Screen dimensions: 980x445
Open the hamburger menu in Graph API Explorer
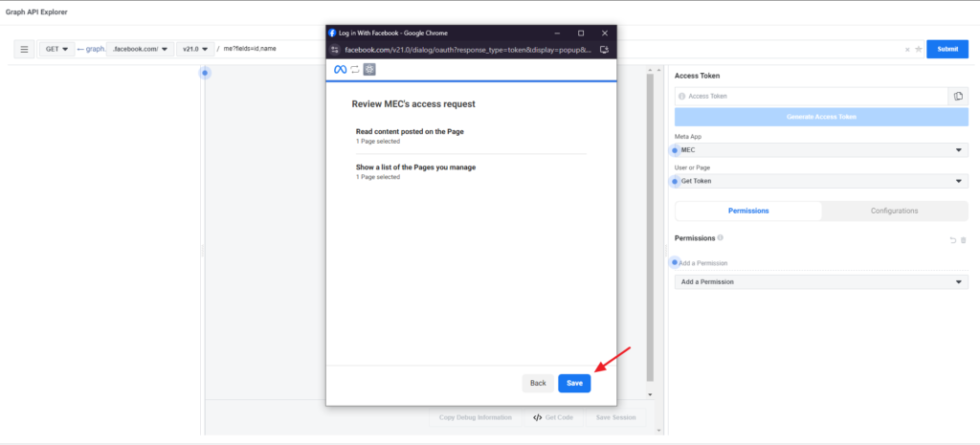point(25,49)
